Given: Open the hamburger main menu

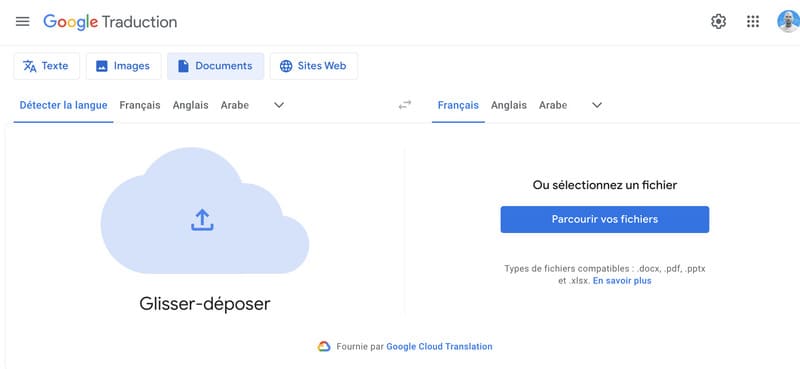Looking at the screenshot, I should (x=22, y=21).
